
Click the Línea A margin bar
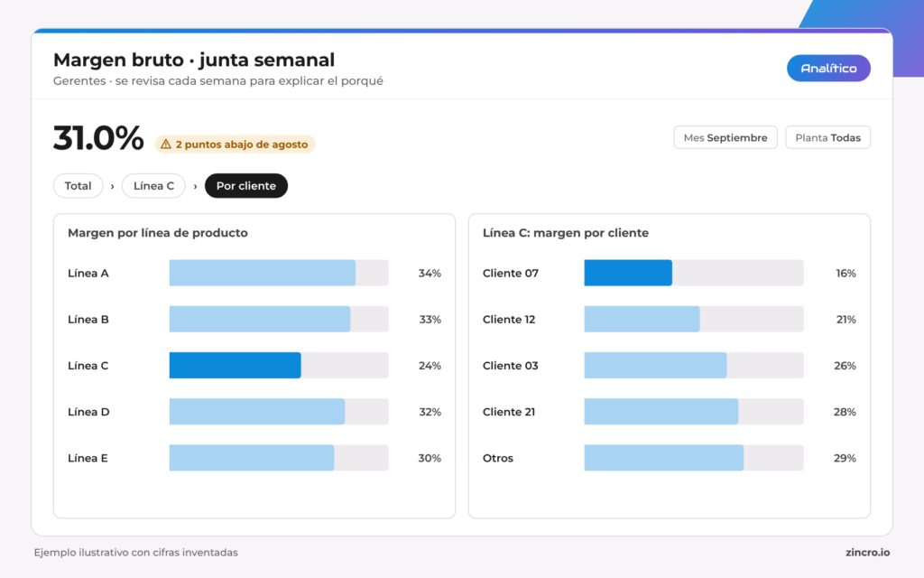coord(263,273)
